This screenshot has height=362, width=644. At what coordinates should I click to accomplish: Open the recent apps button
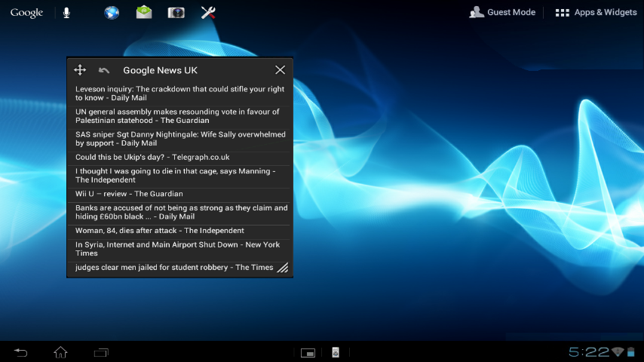tap(101, 352)
